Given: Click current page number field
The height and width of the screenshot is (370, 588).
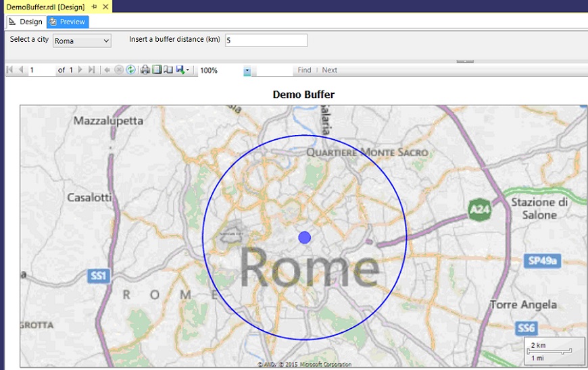Looking at the screenshot, I should pos(41,70).
